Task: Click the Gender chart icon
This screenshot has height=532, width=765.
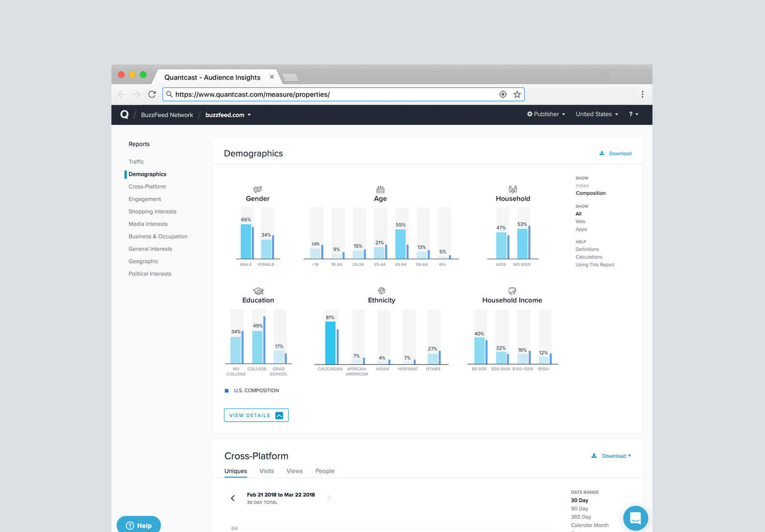Action: pos(258,189)
